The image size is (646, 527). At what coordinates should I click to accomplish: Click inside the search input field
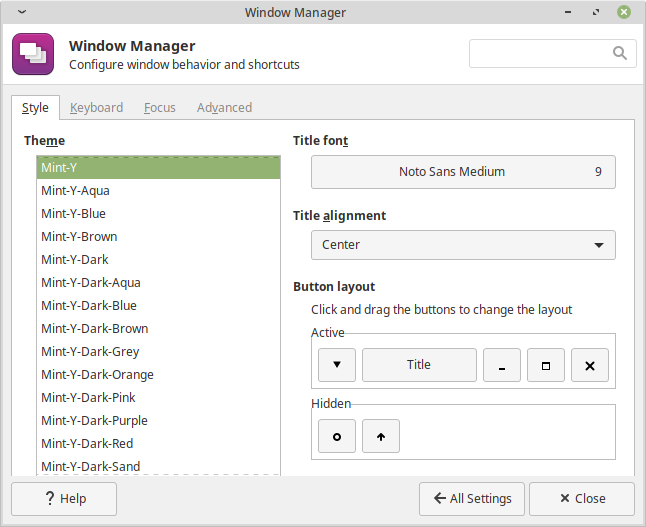540,54
